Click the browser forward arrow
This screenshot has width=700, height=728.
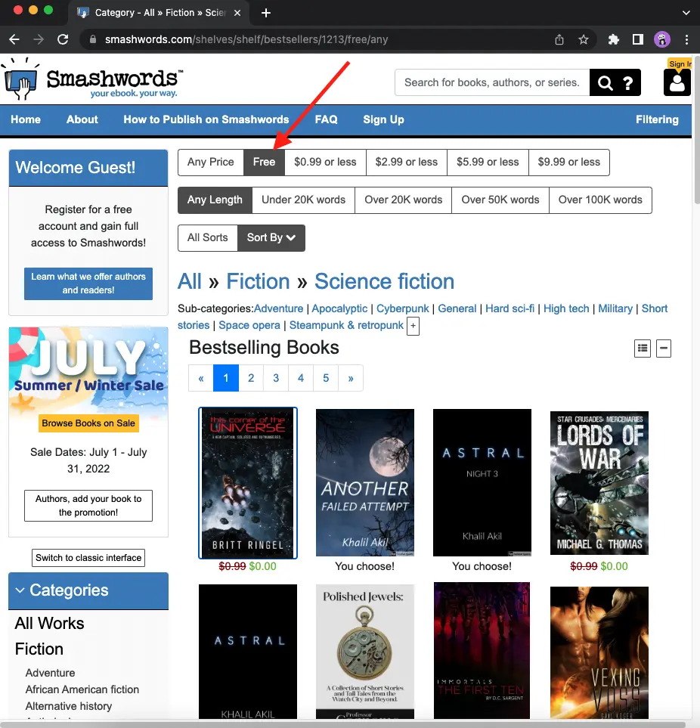click(39, 39)
